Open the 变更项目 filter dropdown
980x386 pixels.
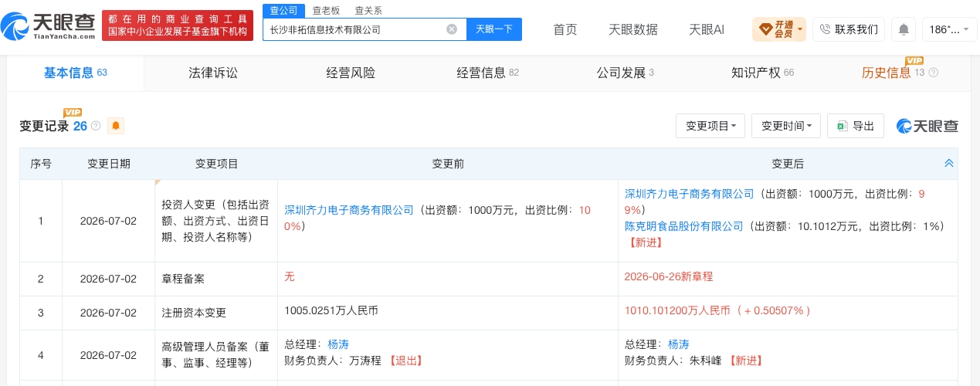pyautogui.click(x=710, y=126)
